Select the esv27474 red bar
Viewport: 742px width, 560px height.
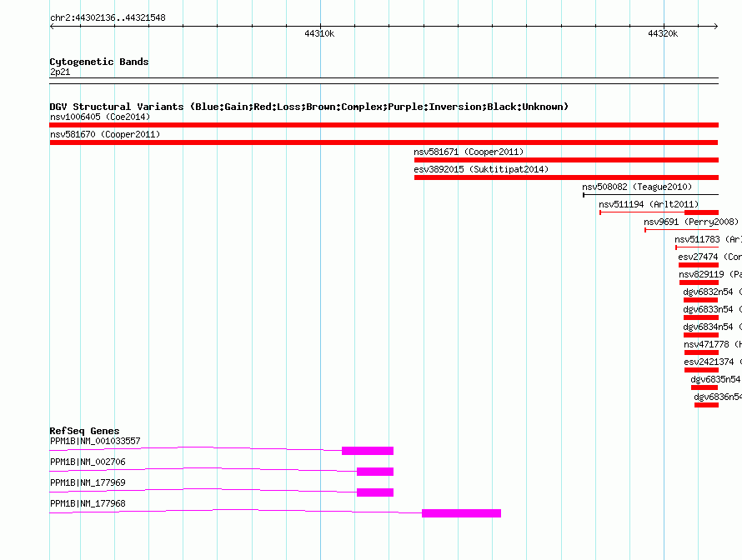coord(699,265)
